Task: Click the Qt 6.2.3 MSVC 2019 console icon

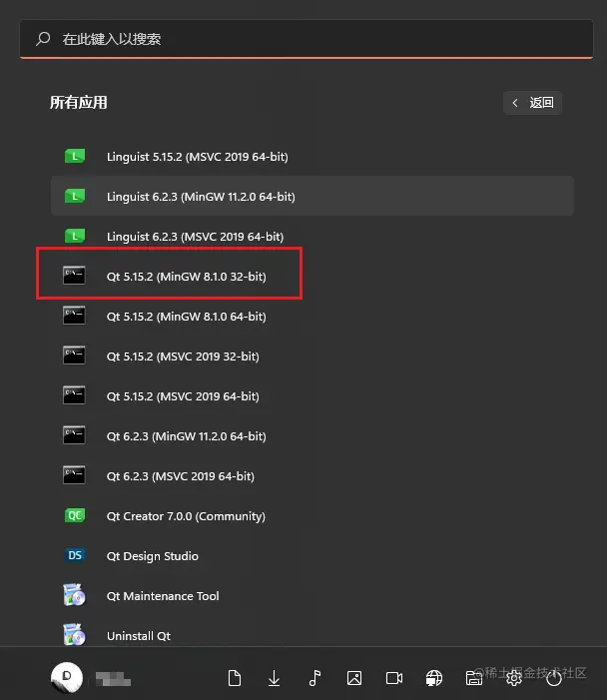Action: 74,475
